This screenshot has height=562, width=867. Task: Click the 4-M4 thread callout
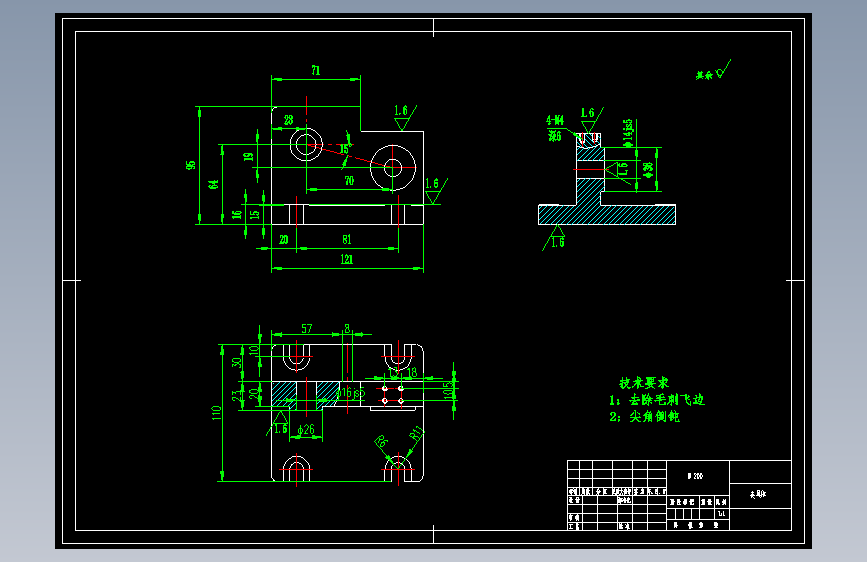pos(555,120)
